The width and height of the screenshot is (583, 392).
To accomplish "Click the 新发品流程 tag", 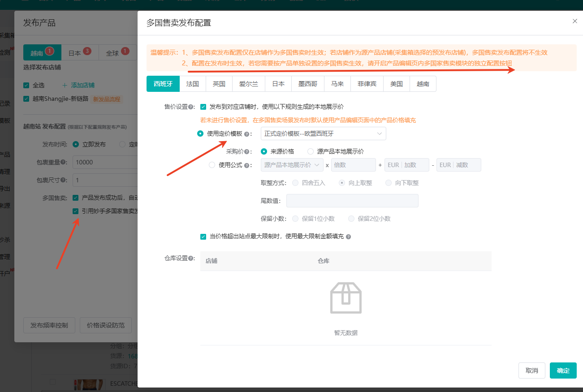I will click(107, 99).
